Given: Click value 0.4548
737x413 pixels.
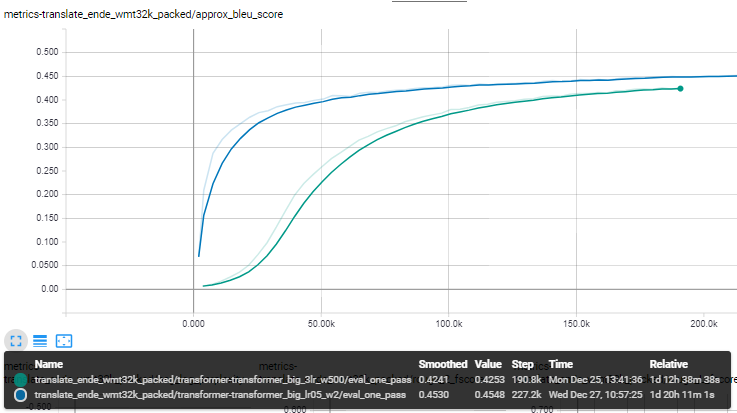Looking at the screenshot, I should 489,395.
